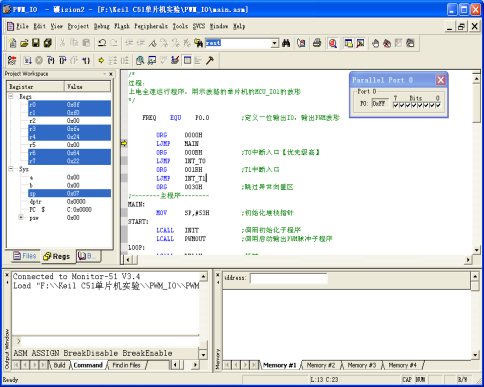Screen dimensions: 484x387
Task: Open the Disassembly window icon
Action: coord(140,60)
